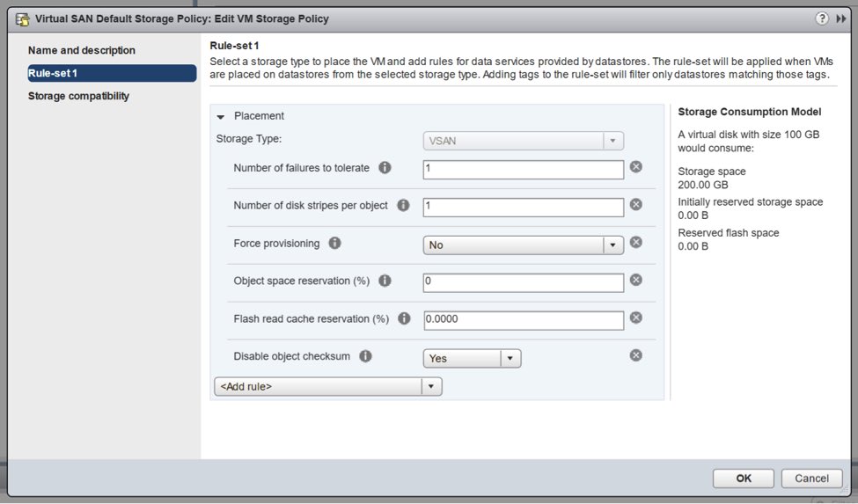Screen dimensions: 858x504
Task: Click the Flash read cache reservation field
Action: click(x=523, y=320)
